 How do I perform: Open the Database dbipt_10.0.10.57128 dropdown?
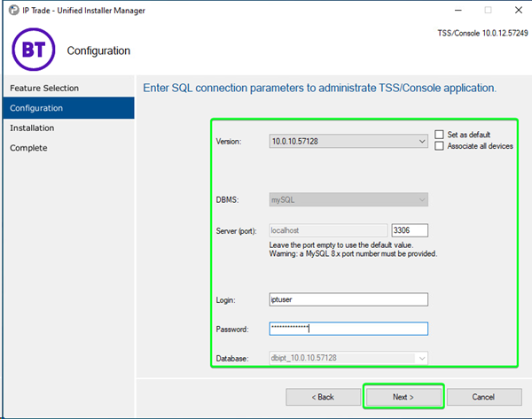click(x=348, y=358)
